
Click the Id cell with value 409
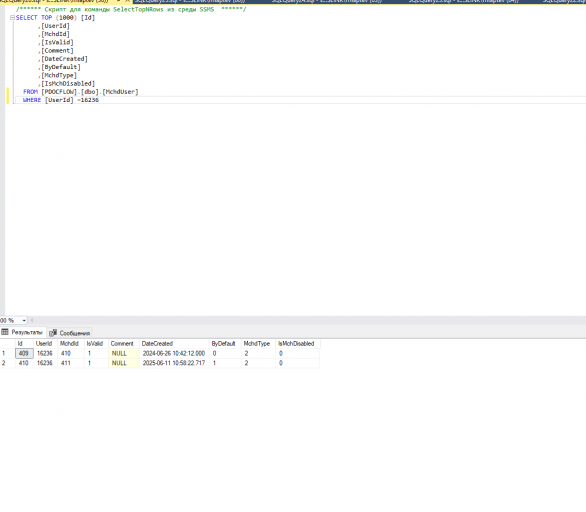coord(24,354)
